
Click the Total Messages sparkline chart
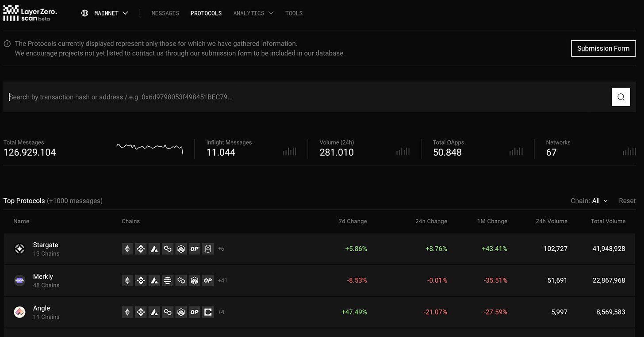[x=150, y=148]
